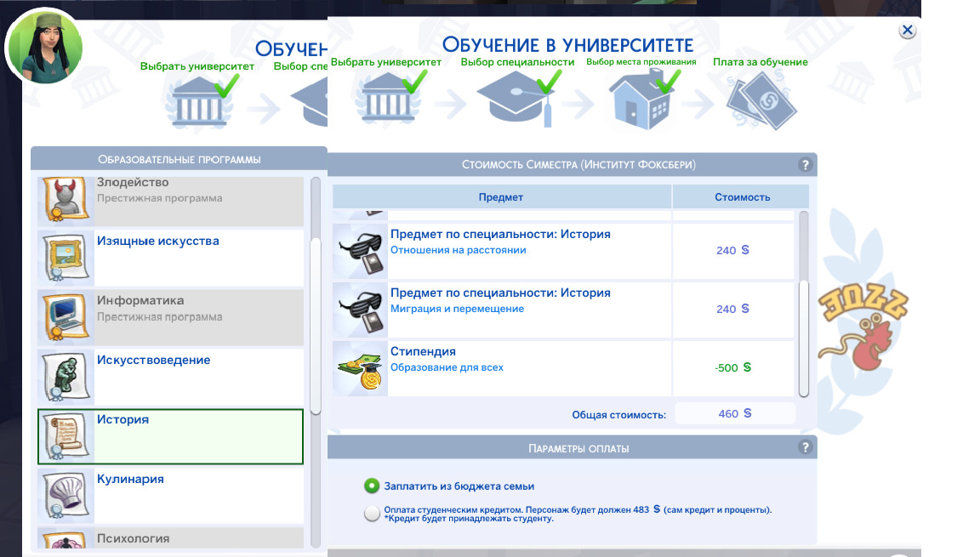This screenshot has height=557, width=980.
Task: Close the university enrollment dialog
Action: tap(908, 30)
